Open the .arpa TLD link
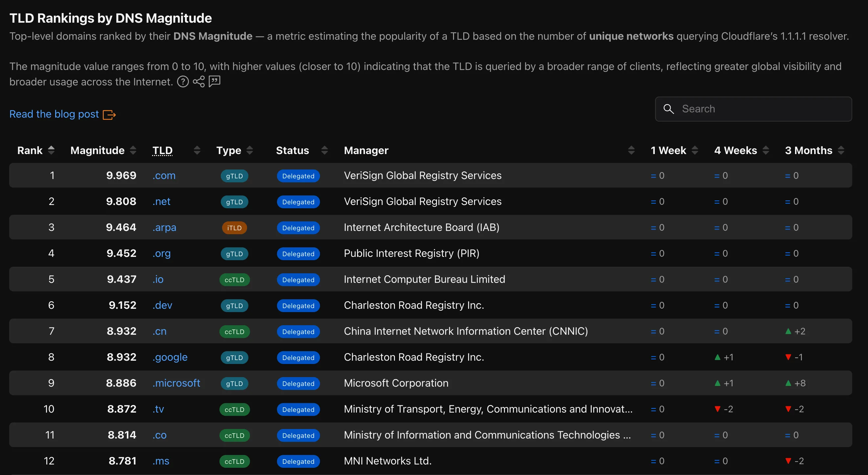The width and height of the screenshot is (868, 475). tap(164, 227)
